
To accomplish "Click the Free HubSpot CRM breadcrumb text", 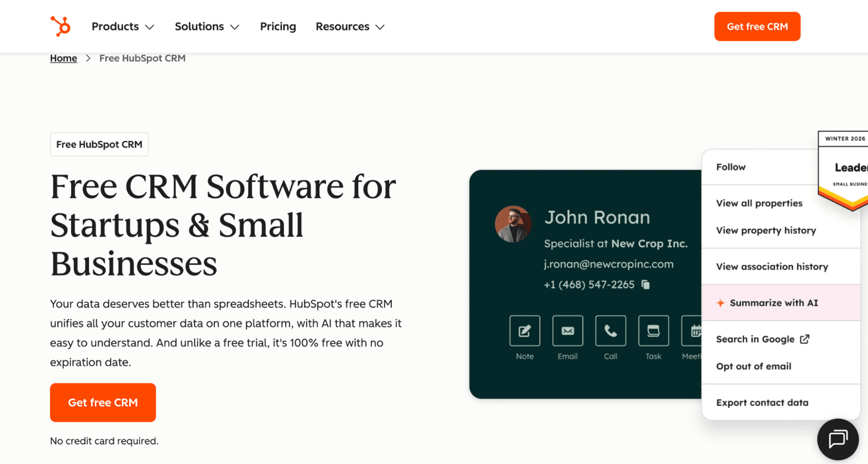I will pyautogui.click(x=142, y=58).
